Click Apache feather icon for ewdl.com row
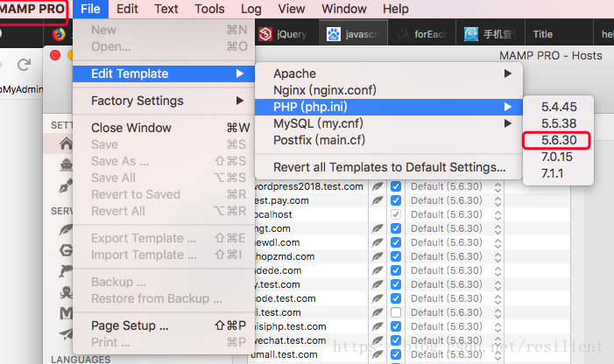Image resolution: width=614 pixels, height=364 pixels. coord(378,242)
